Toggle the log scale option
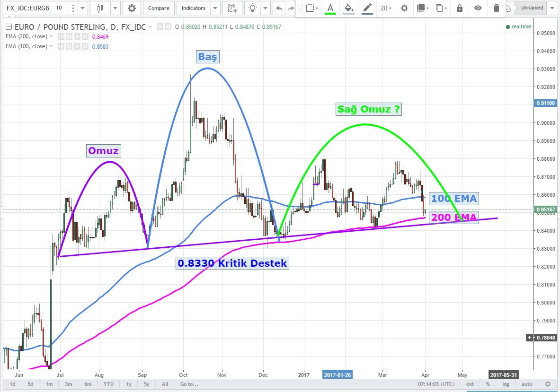560x392 pixels. (506, 384)
